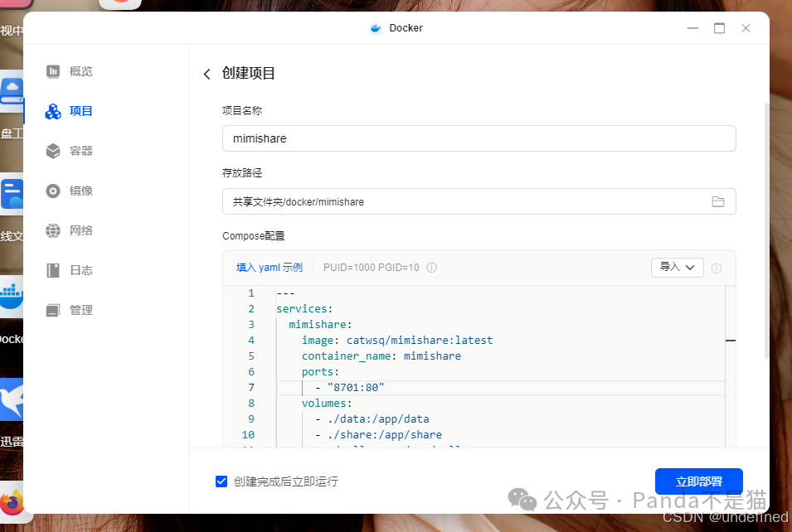Viewport: 792px width, 532px height.
Task: Click the ./share:/app/share volume line
Action: click(x=378, y=434)
